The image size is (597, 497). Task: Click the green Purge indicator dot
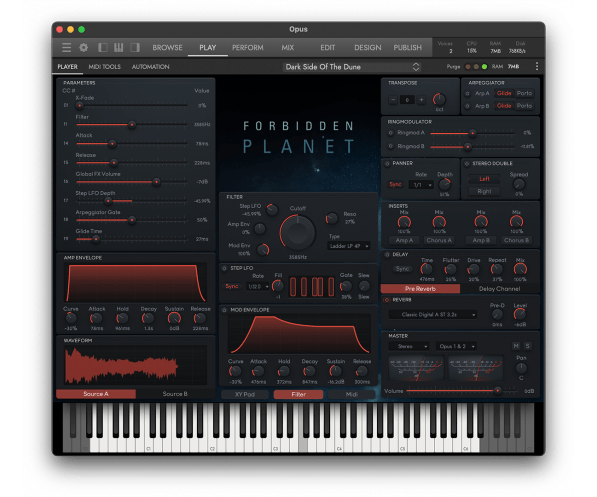pos(484,67)
